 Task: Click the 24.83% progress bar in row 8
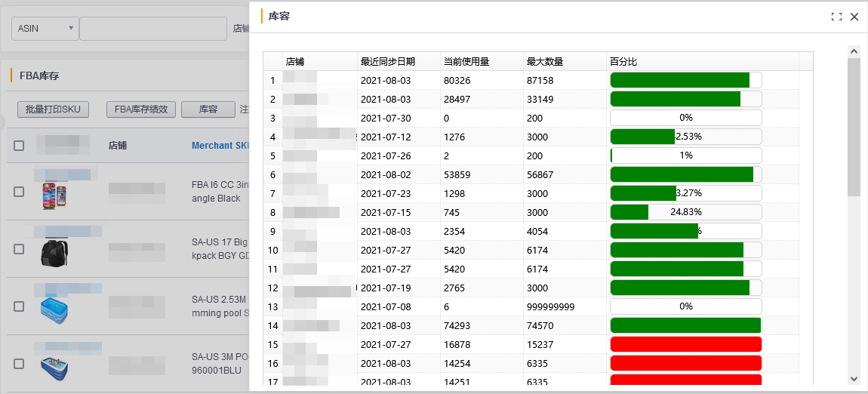point(685,212)
